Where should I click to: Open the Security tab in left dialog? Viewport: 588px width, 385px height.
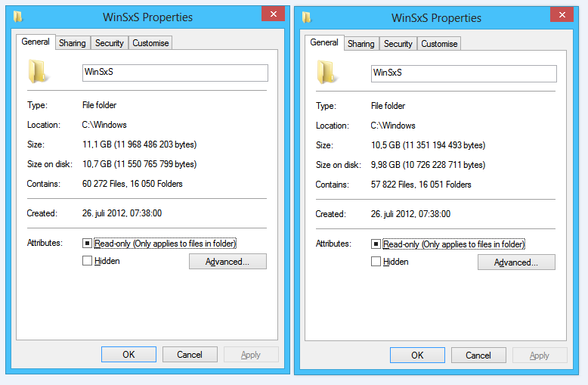[110, 43]
